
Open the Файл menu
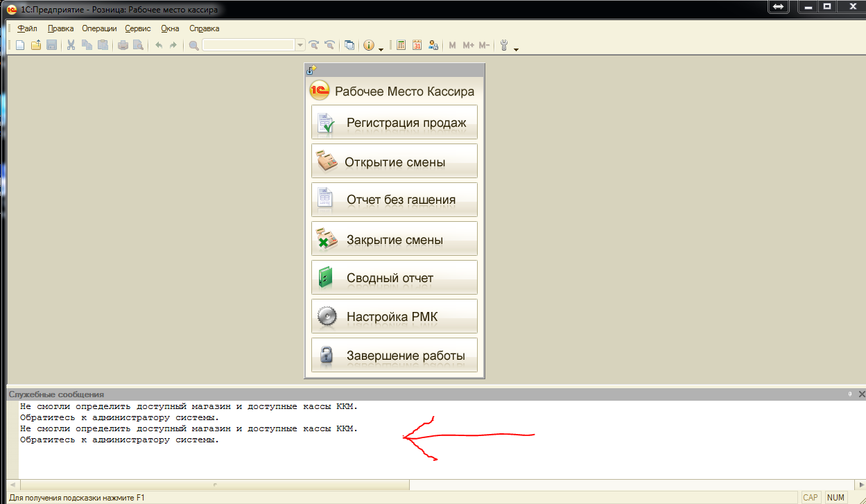[x=28, y=28]
